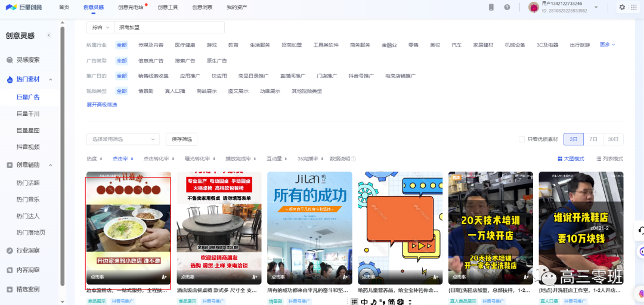Image resolution: width=644 pixels, height=305 pixels.
Task: Click A+ badge on 酒店饭店餐桌椅 card
Action: (255, 277)
